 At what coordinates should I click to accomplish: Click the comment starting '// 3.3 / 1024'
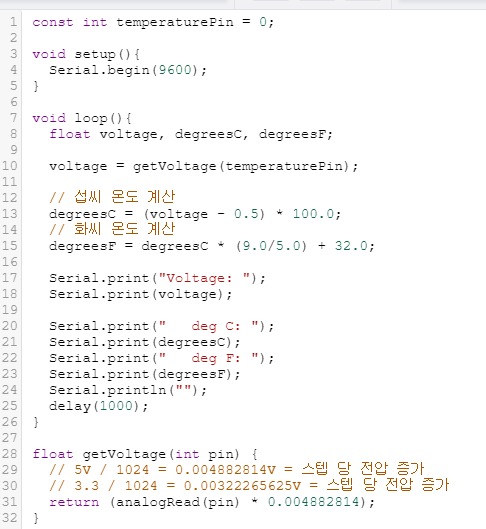click(x=249, y=485)
